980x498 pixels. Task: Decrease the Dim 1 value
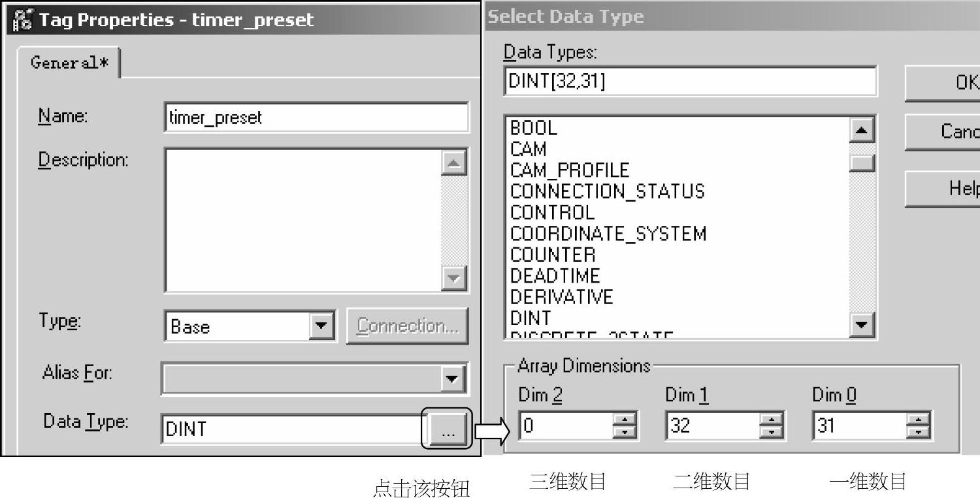coord(772,432)
